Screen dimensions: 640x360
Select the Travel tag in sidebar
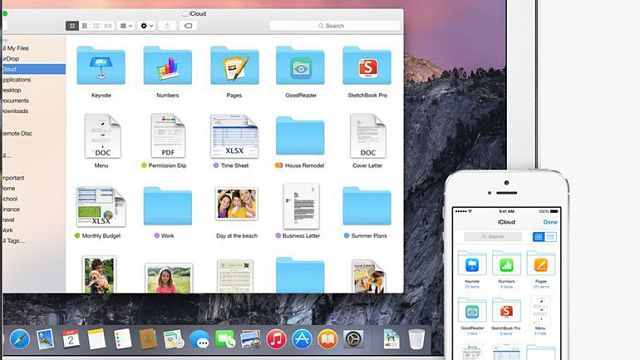click(x=9, y=220)
